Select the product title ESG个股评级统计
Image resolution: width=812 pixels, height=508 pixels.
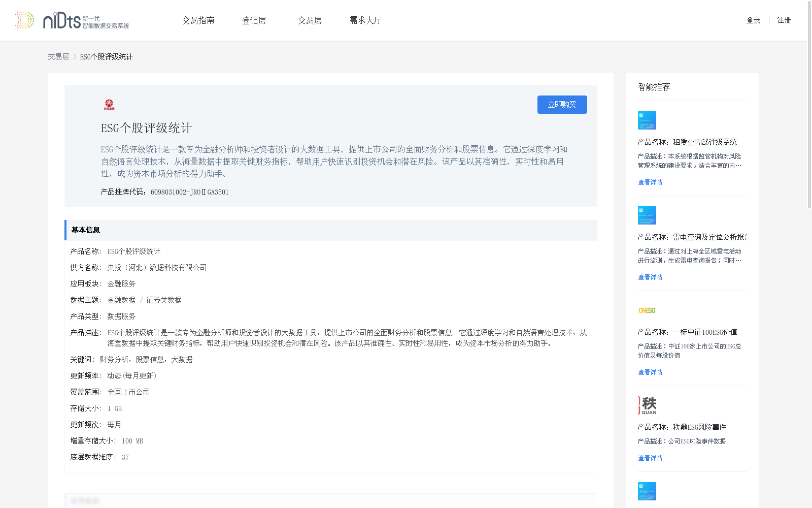[x=146, y=128]
